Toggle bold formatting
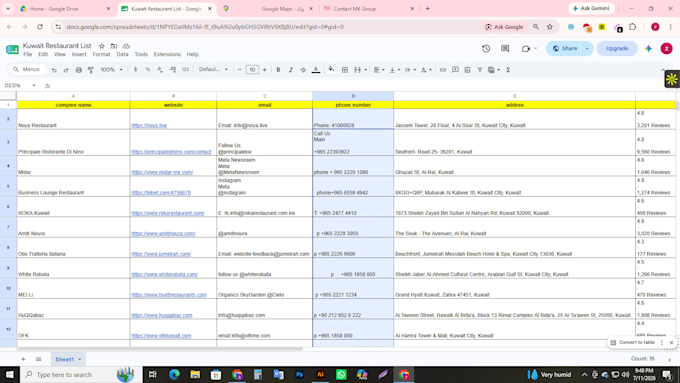Screen dimensions: 680x383 (x=278, y=69)
